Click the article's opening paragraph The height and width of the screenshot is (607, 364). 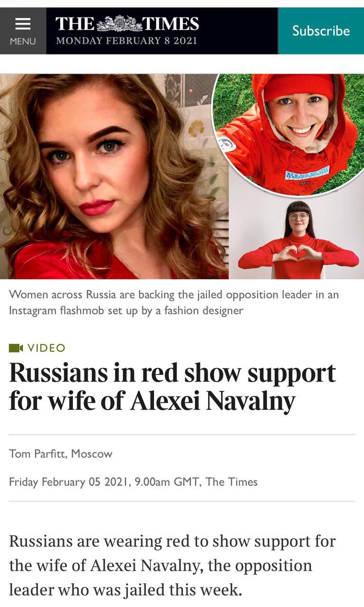coord(173,566)
